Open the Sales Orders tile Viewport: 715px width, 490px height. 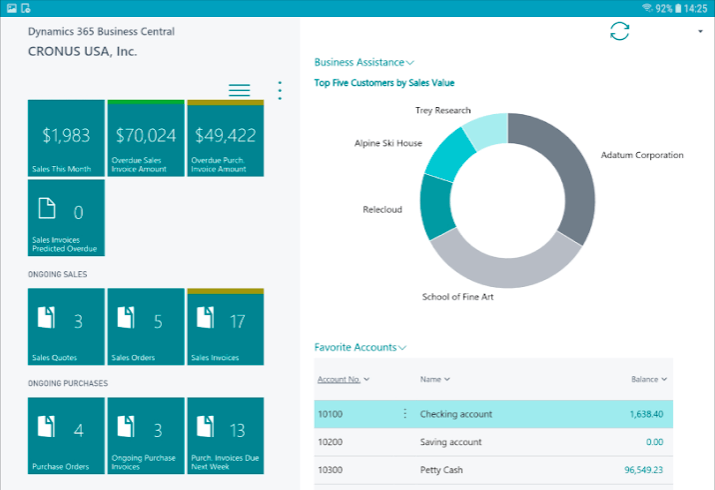146,326
